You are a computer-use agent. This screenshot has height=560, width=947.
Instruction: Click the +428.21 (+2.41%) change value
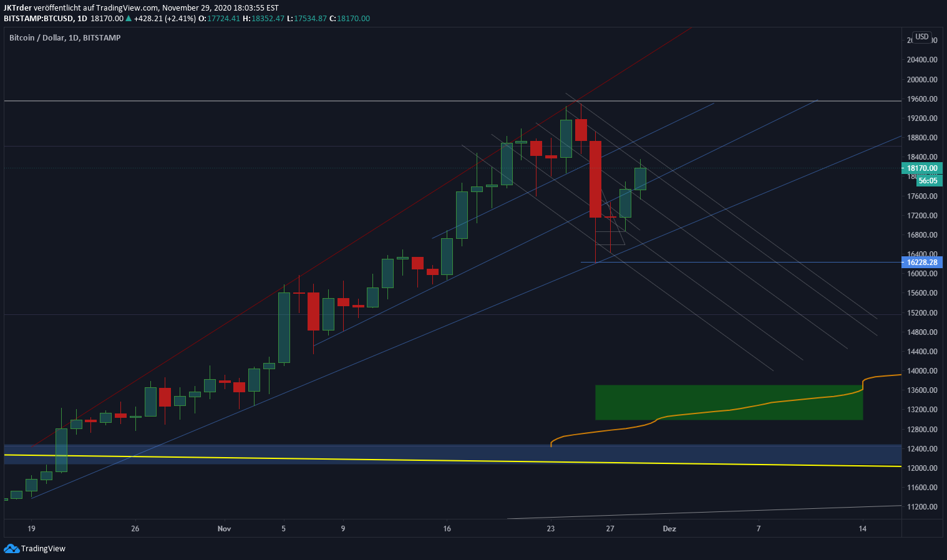164,19
